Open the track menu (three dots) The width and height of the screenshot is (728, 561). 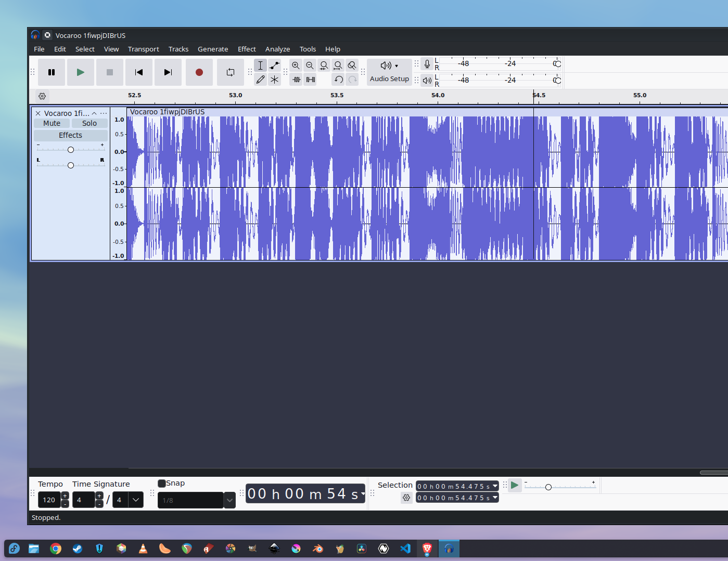[x=104, y=113]
